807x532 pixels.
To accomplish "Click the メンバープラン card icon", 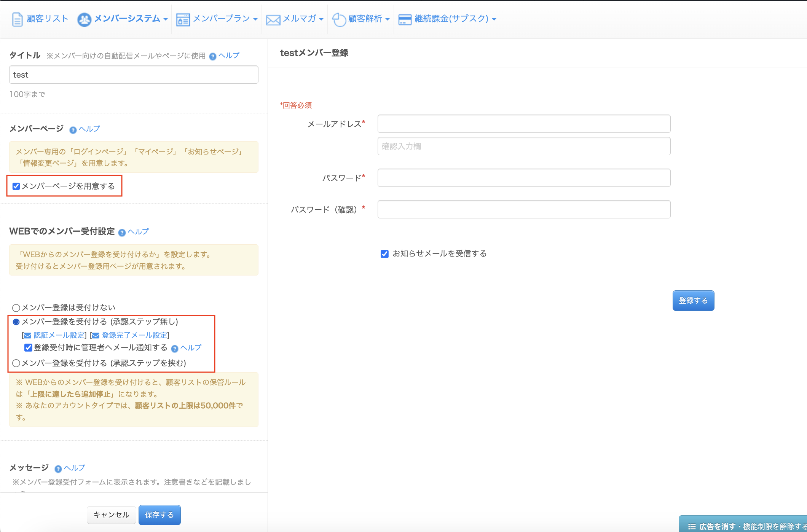I will pyautogui.click(x=183, y=19).
